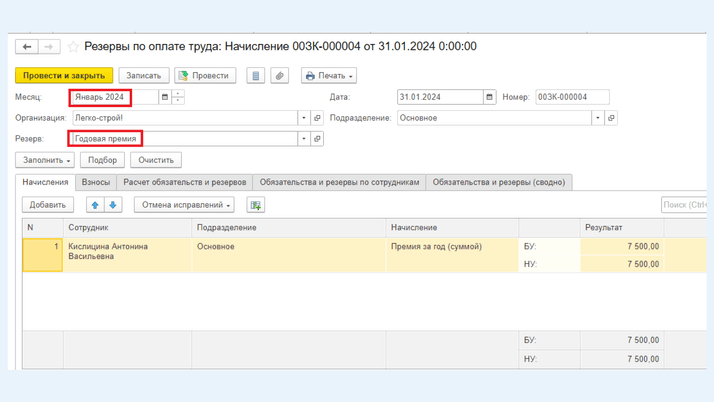This screenshot has width=714, height=402.
Task: Click into the Номер input field
Action: [x=571, y=97]
